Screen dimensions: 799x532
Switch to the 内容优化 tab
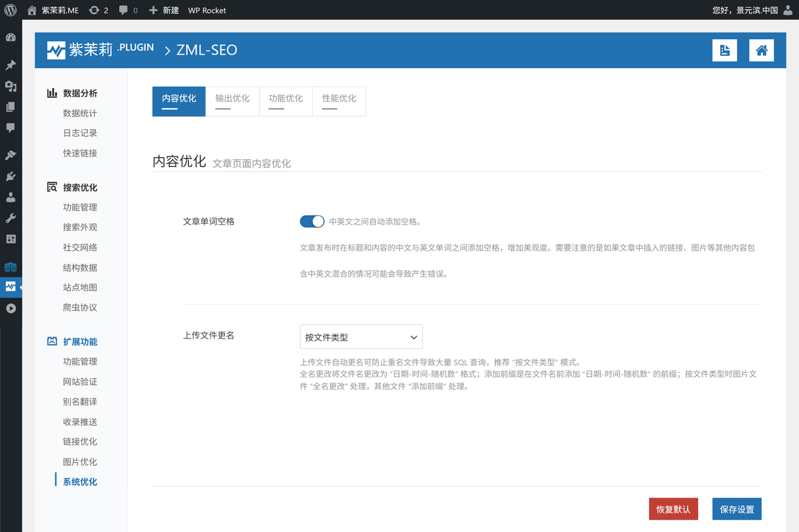pyautogui.click(x=179, y=101)
